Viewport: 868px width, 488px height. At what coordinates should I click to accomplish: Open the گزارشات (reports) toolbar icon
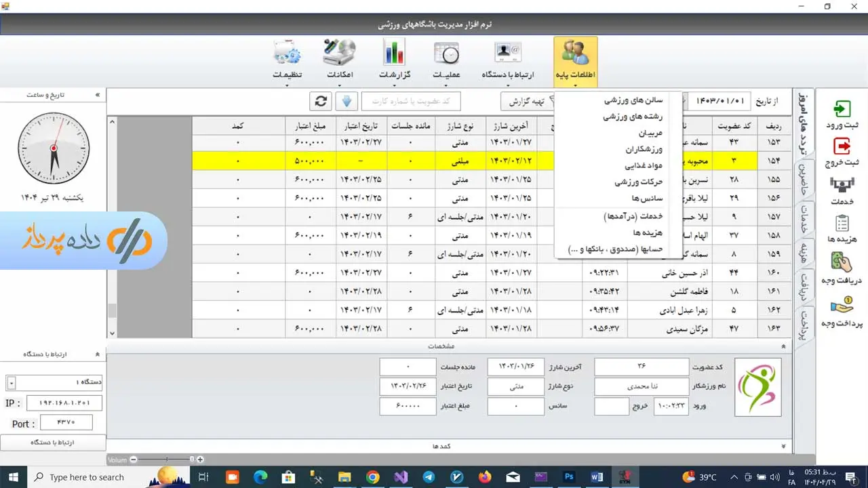pyautogui.click(x=394, y=59)
